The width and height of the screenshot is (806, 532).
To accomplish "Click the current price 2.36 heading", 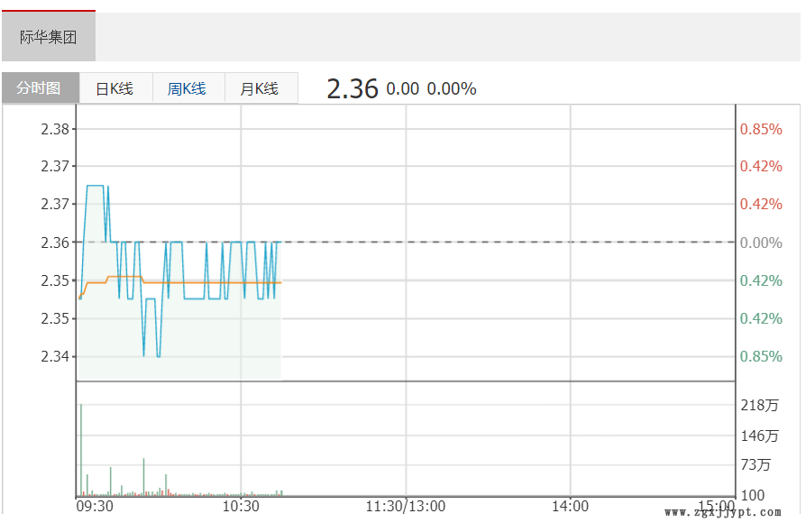I will [353, 89].
